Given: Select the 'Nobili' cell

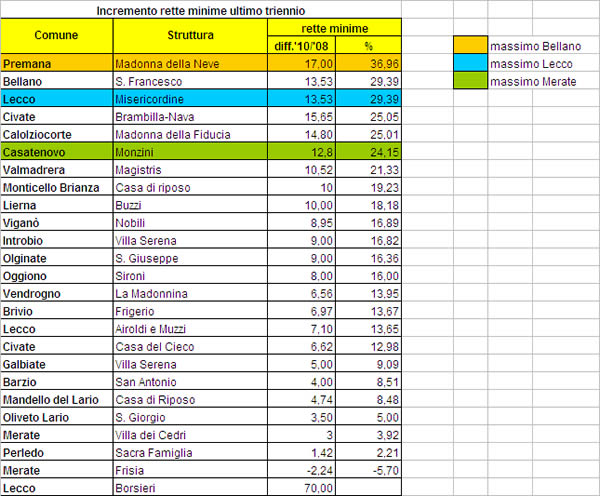Looking at the screenshot, I should click(x=190, y=222).
